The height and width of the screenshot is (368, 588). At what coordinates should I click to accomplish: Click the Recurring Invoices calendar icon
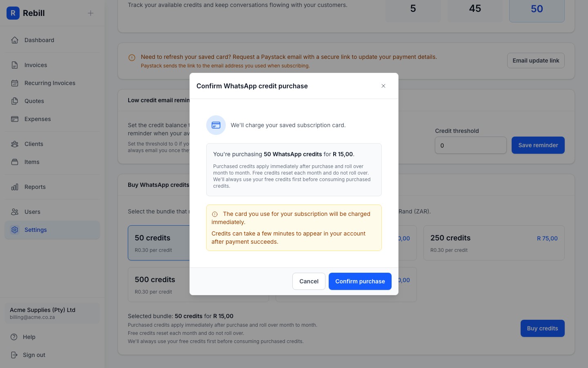pos(15,83)
